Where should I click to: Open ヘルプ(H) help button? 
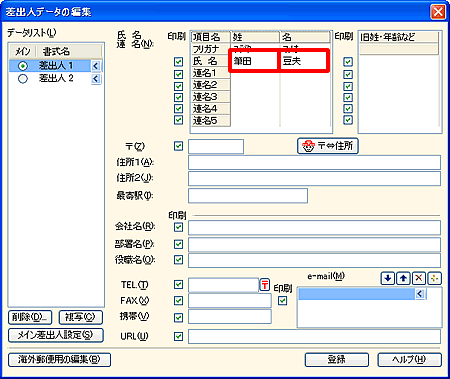coord(409,359)
